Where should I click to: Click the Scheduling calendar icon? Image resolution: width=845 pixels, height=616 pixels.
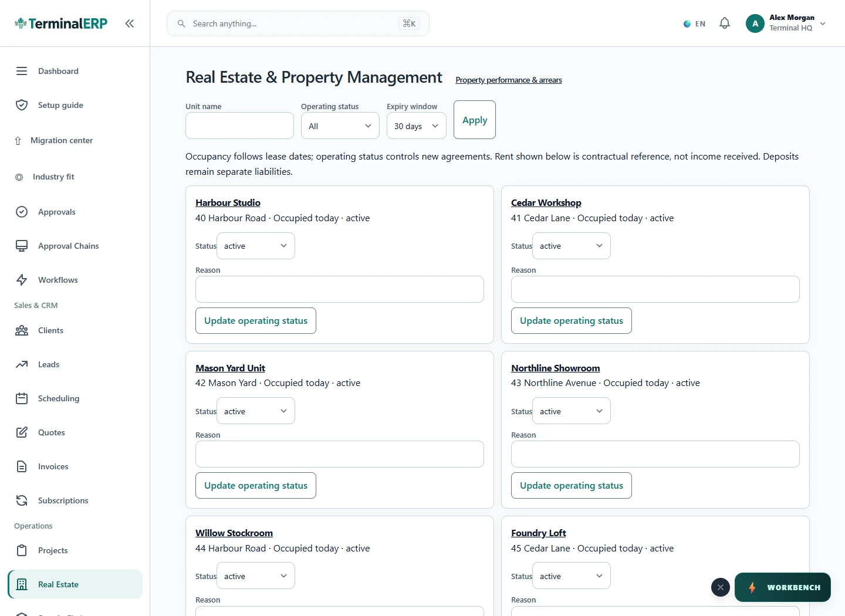pos(22,398)
